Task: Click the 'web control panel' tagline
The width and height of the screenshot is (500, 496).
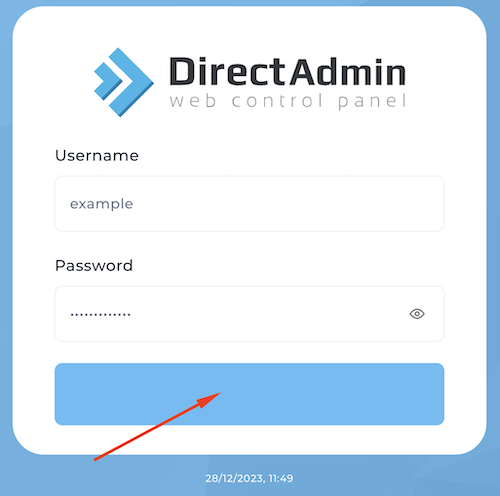Action: (288, 101)
